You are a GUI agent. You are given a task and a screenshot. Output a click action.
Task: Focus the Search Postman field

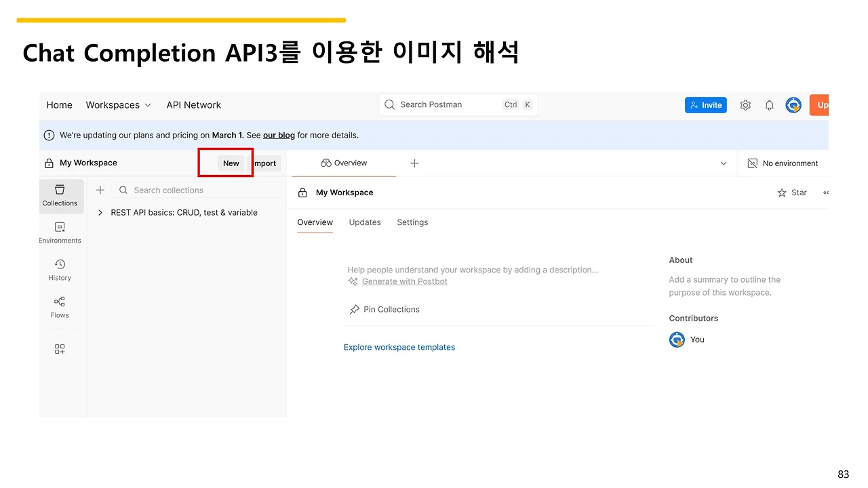point(458,105)
